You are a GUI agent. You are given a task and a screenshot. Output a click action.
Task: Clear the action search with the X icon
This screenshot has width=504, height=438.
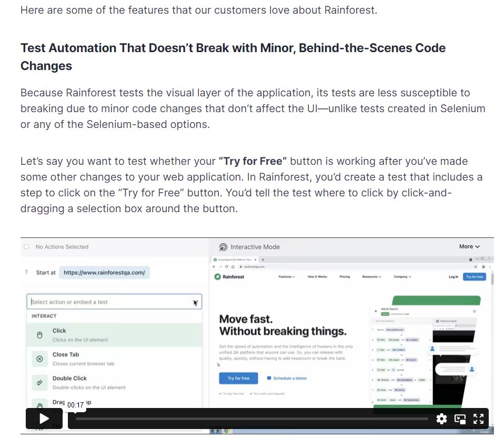coord(195,302)
